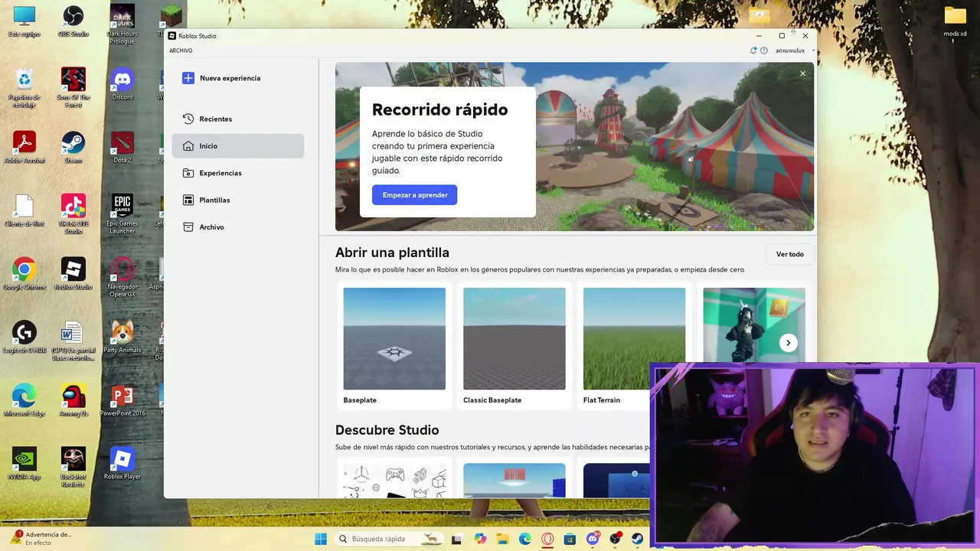Viewport: 980px width, 551px height.
Task: Open the notifications bell in Roblox Studio
Action: click(753, 51)
